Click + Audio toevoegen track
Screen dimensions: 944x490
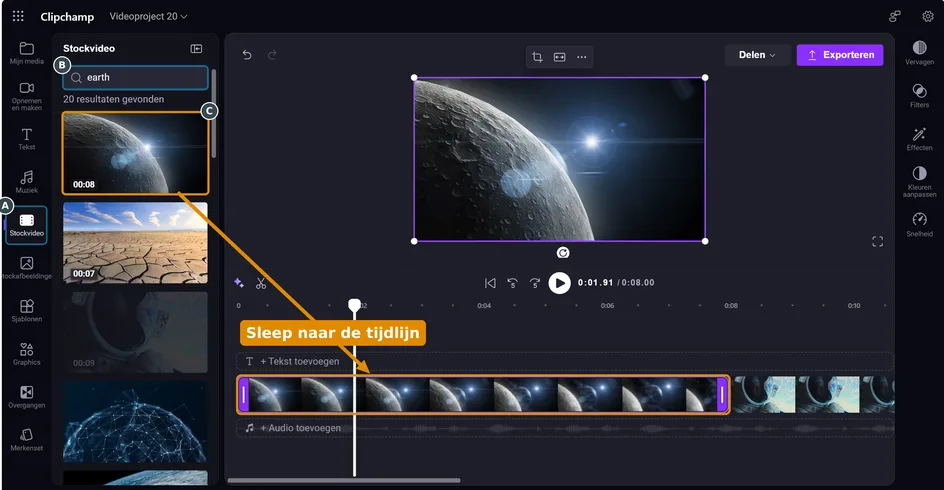(564, 428)
